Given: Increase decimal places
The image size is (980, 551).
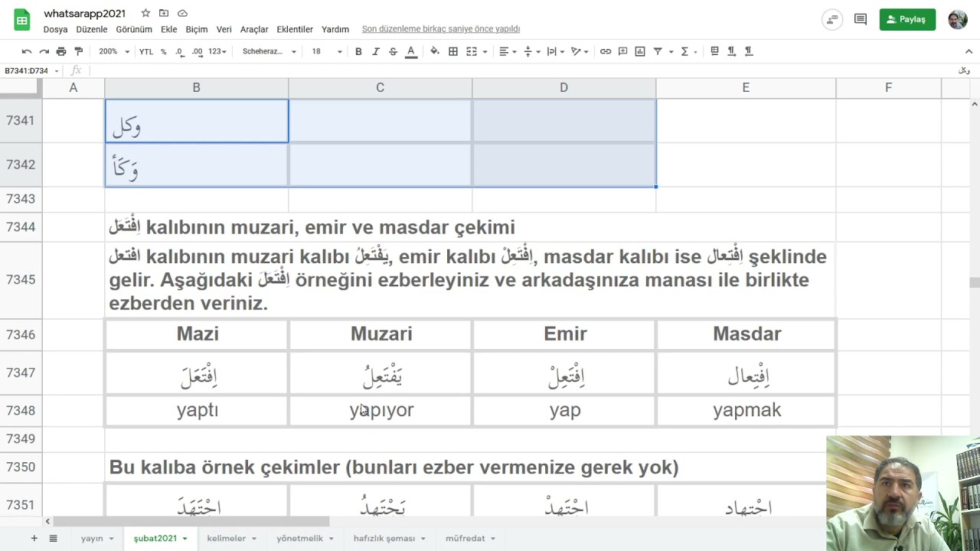Looking at the screenshot, I should click(x=197, y=51).
